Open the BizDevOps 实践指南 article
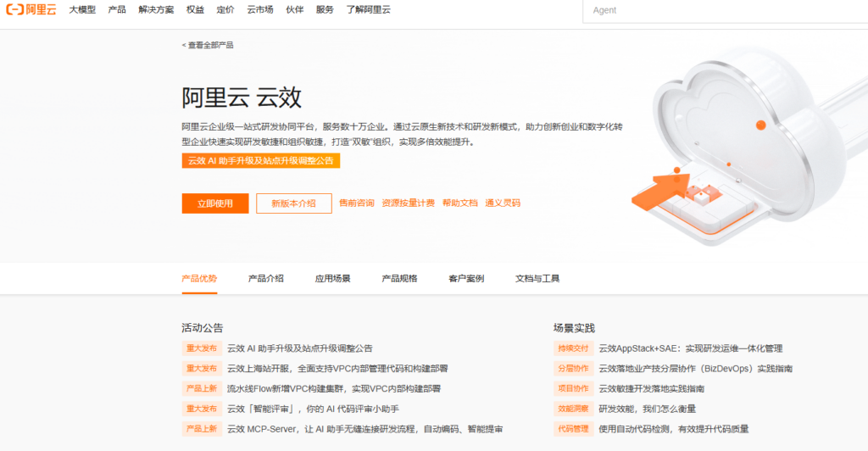 click(x=696, y=369)
